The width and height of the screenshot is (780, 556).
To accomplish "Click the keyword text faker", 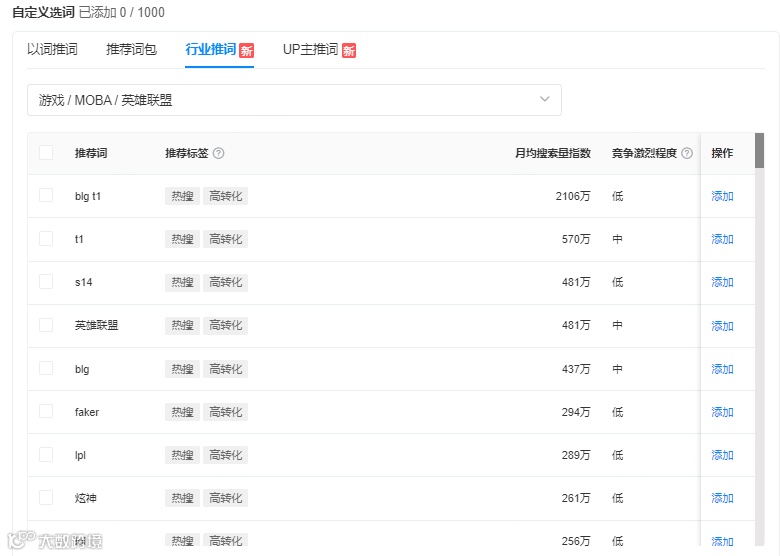I will coord(87,412).
